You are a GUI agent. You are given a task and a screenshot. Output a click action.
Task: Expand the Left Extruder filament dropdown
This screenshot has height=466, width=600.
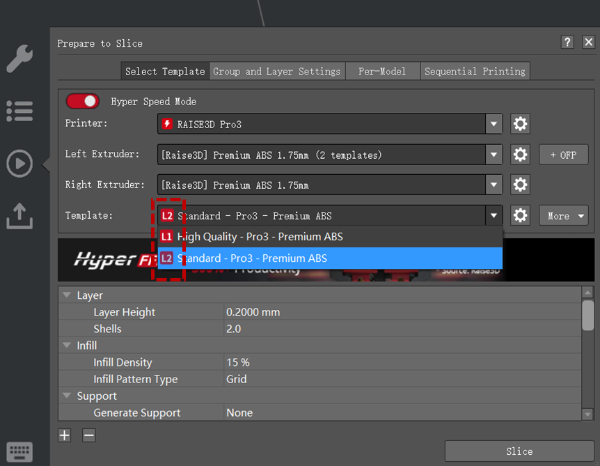[x=493, y=155]
